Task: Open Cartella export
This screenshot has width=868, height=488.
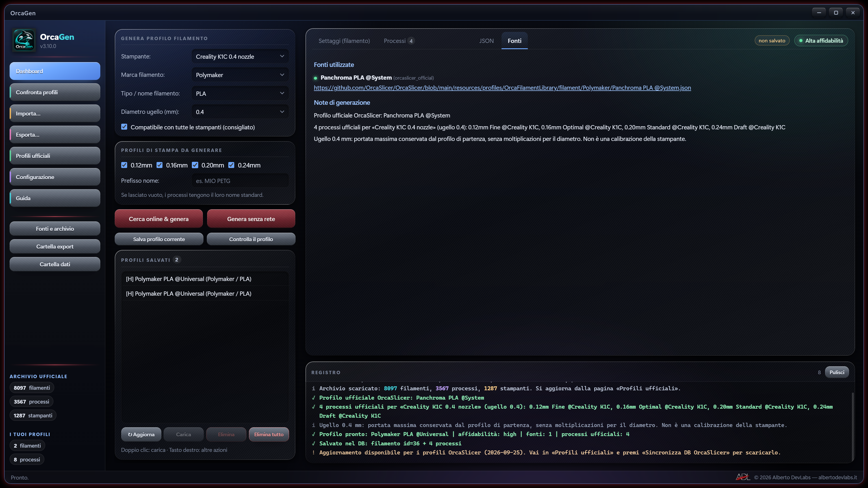Action: coord(55,247)
